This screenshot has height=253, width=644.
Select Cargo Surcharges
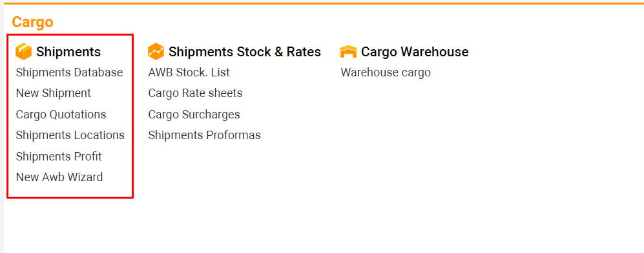coord(194,115)
